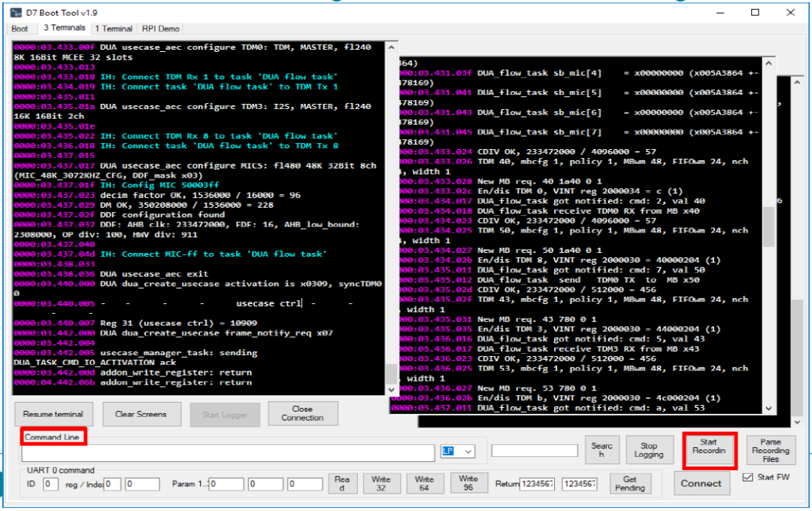Image resolution: width=812 pixels, height=511 pixels.
Task: Click the Write 32 button
Action: (x=382, y=484)
